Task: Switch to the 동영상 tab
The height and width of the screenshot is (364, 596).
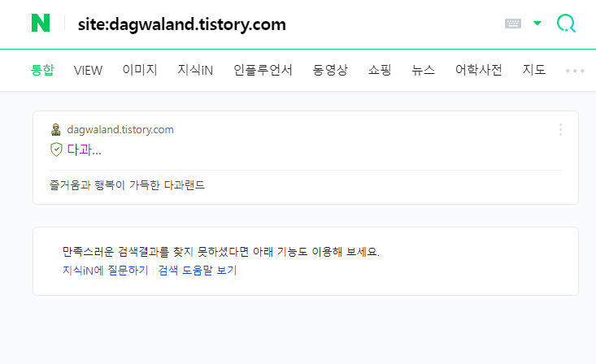Action: point(330,70)
